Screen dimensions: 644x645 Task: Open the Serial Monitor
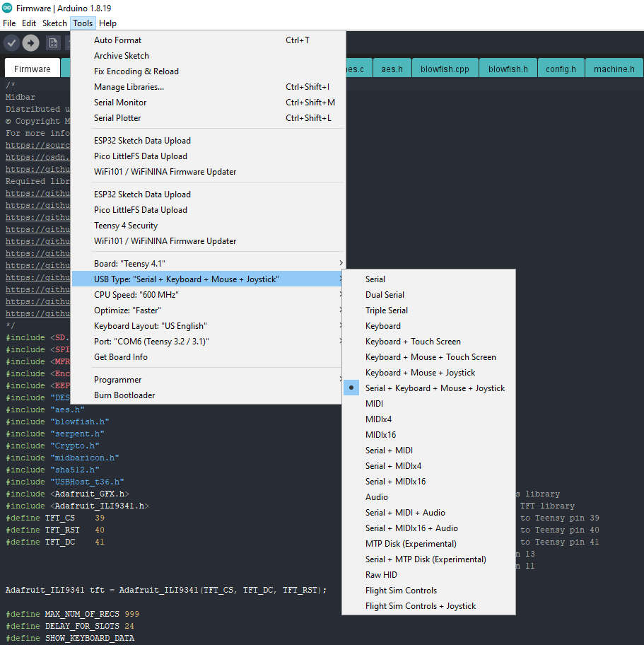(208, 103)
